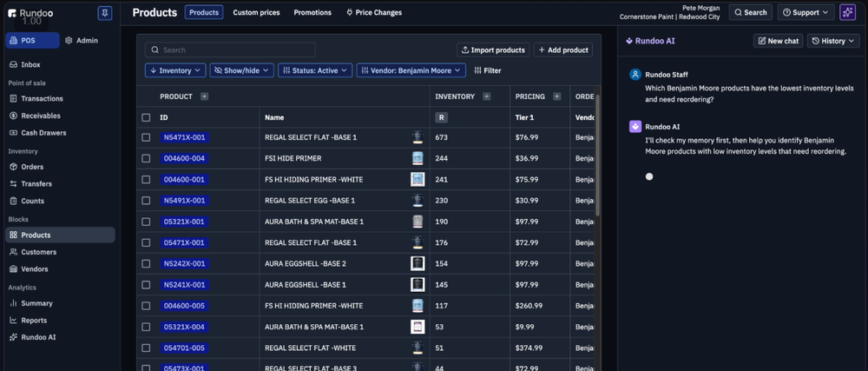Switch to the Products tab

[204, 12]
